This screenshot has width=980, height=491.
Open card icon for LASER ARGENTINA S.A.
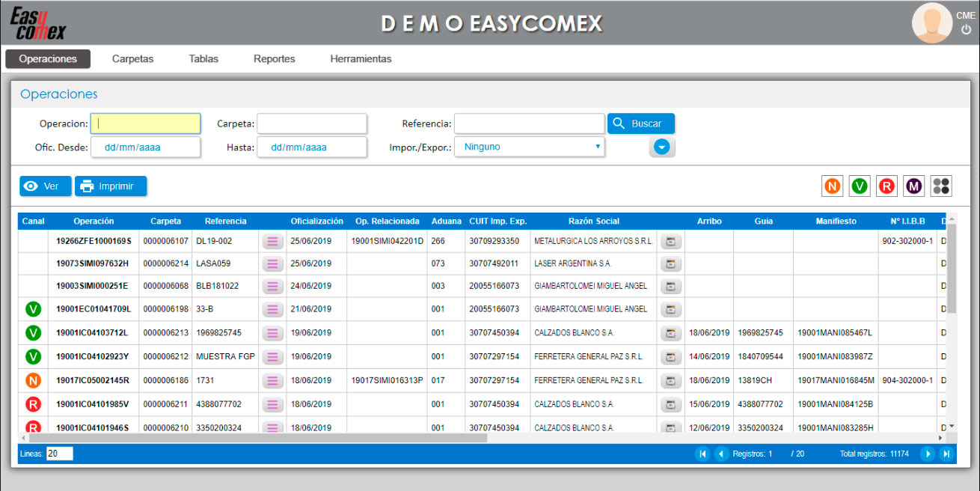(671, 263)
